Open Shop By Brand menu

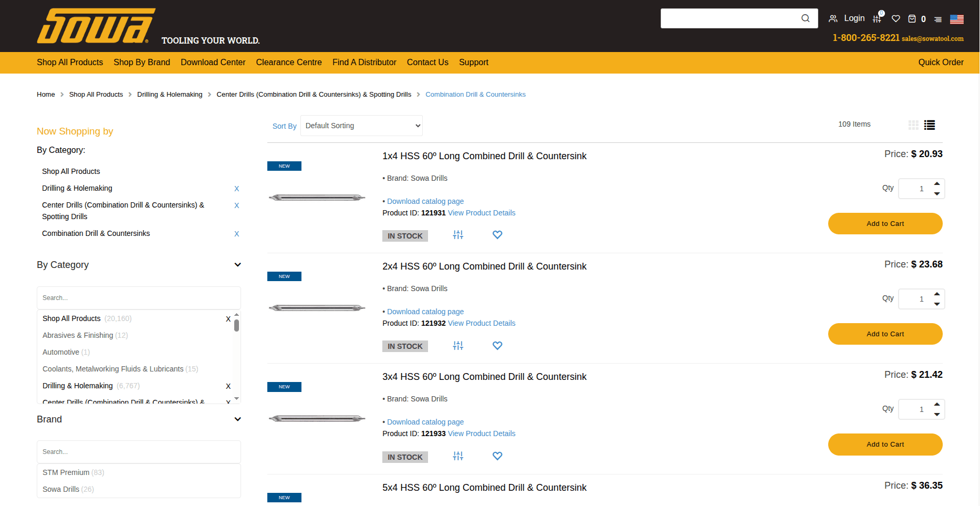tap(142, 62)
